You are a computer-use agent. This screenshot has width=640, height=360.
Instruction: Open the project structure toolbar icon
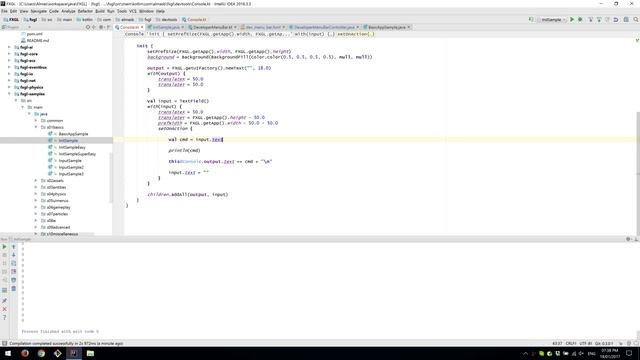click(x=626, y=20)
